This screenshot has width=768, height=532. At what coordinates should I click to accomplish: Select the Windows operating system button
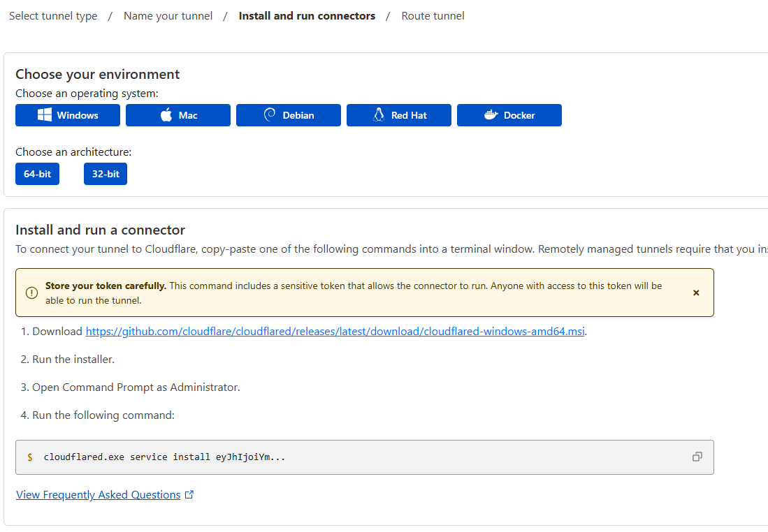click(x=68, y=115)
